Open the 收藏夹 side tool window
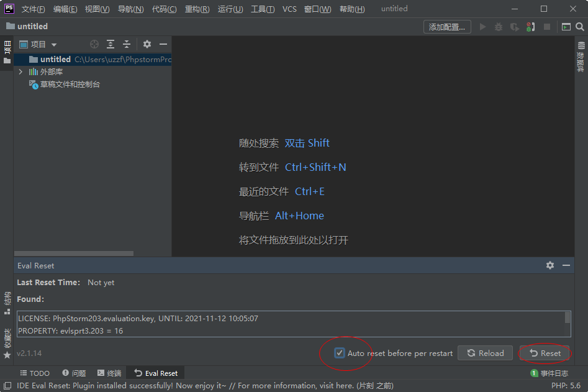The image size is (588, 392). (7, 344)
